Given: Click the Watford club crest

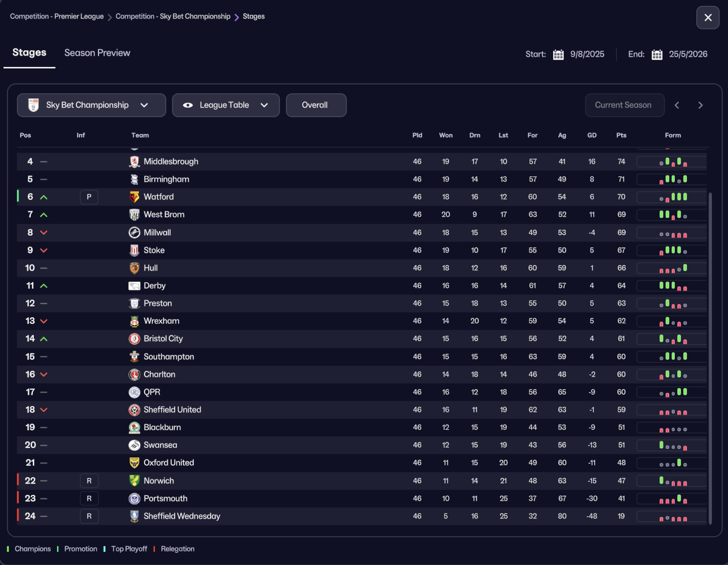Looking at the screenshot, I should pos(134,197).
